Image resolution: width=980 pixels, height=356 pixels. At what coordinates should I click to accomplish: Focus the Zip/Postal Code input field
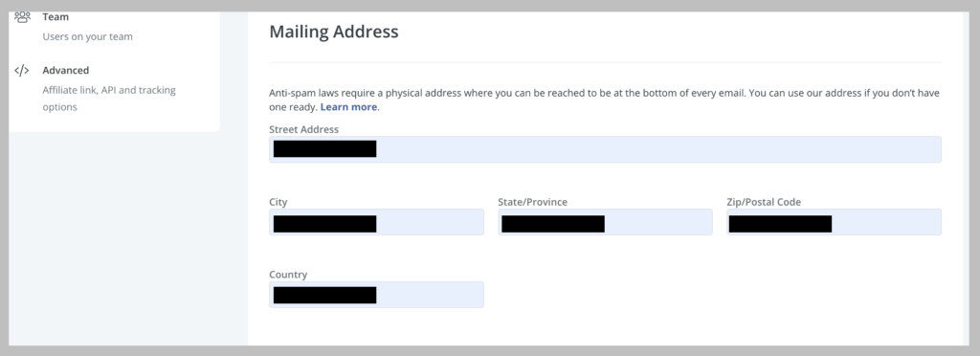point(834,222)
